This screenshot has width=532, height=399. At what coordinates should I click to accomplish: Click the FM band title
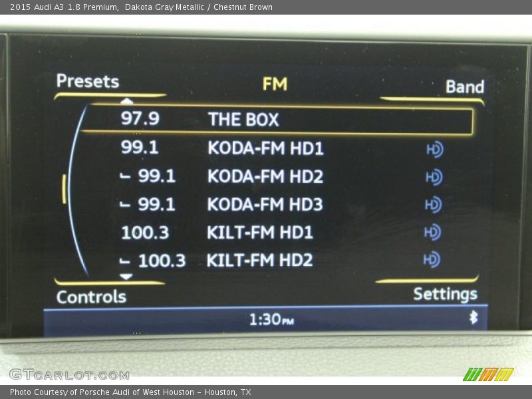[x=275, y=84]
